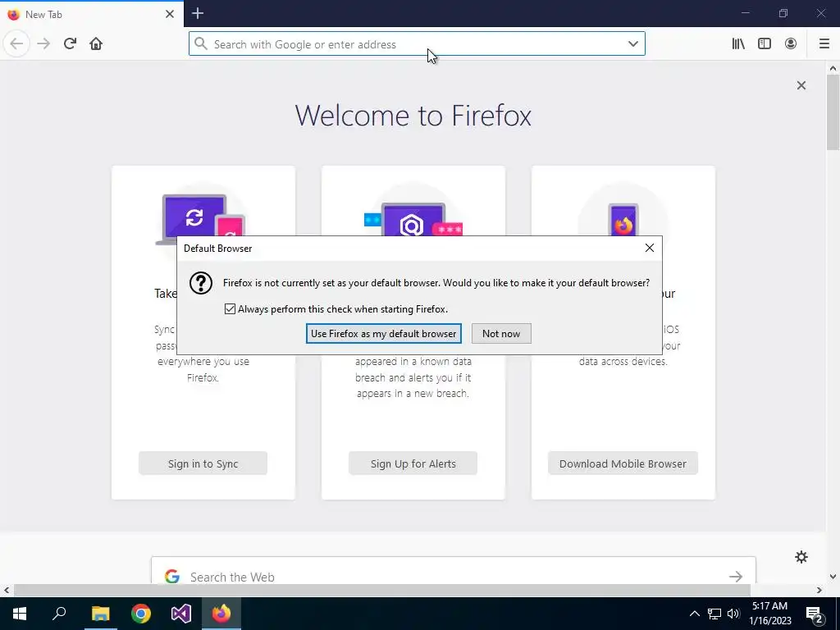Open the Library bookshelf icon
840x630 pixels.
point(738,44)
